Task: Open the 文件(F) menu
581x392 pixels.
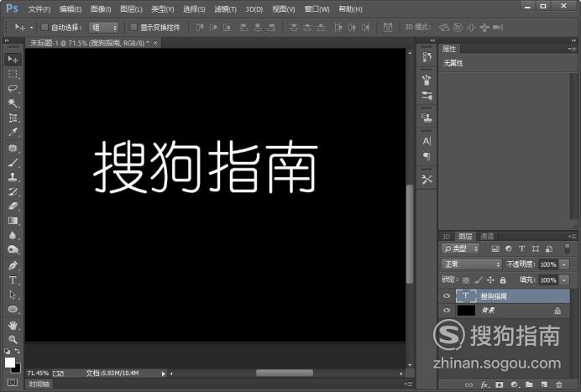Action: (x=39, y=9)
